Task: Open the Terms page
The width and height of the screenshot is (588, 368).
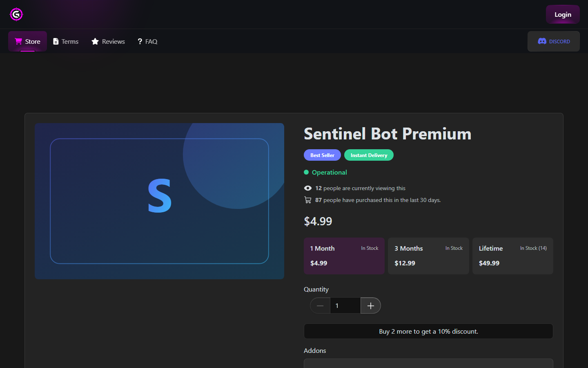Action: (66, 41)
